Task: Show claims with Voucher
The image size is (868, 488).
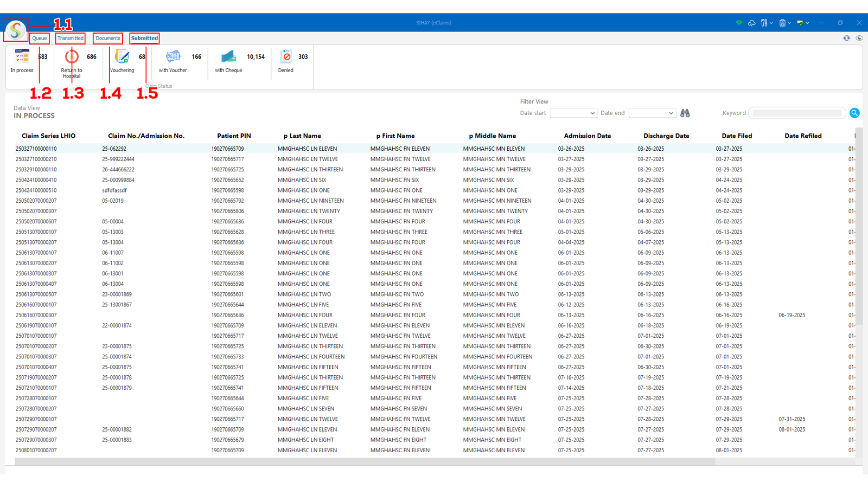Action: [173, 57]
